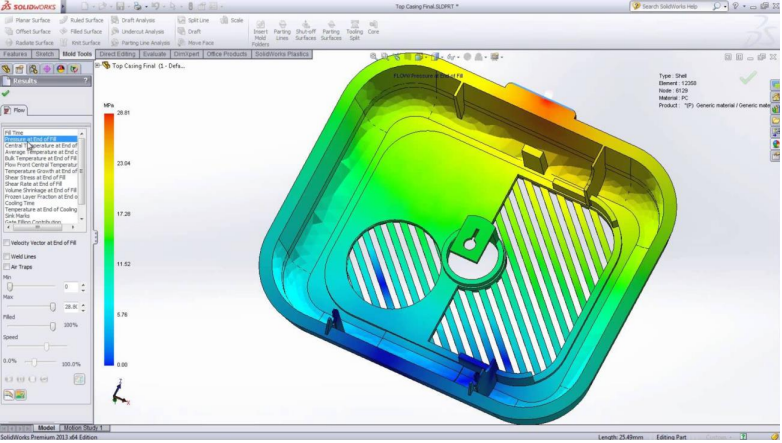The width and height of the screenshot is (782, 443).
Task: Click the Max value input field
Action: pos(71,307)
